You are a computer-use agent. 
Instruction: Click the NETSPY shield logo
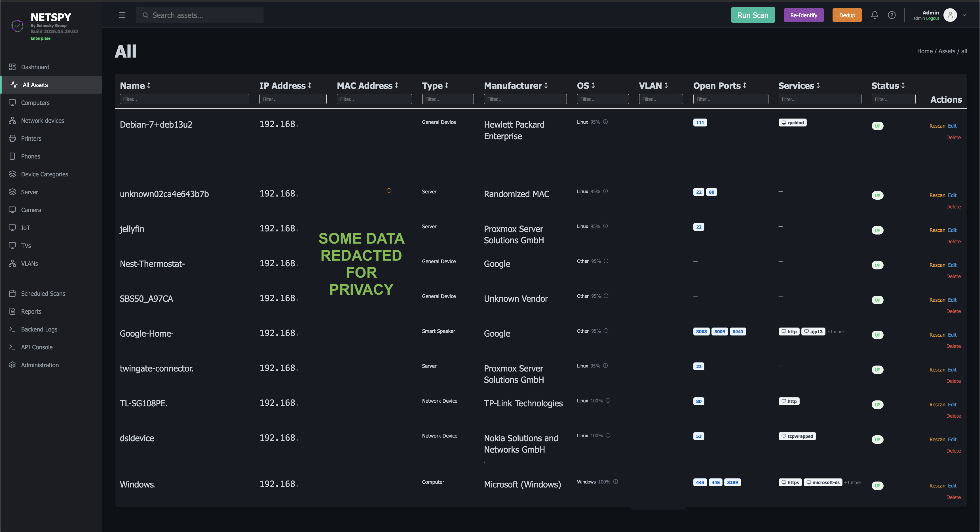[x=17, y=26]
